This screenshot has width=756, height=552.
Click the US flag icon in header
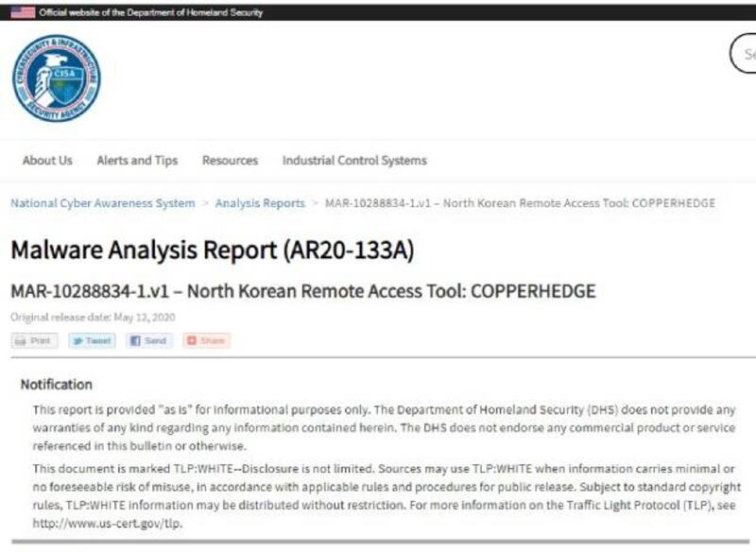(23, 12)
